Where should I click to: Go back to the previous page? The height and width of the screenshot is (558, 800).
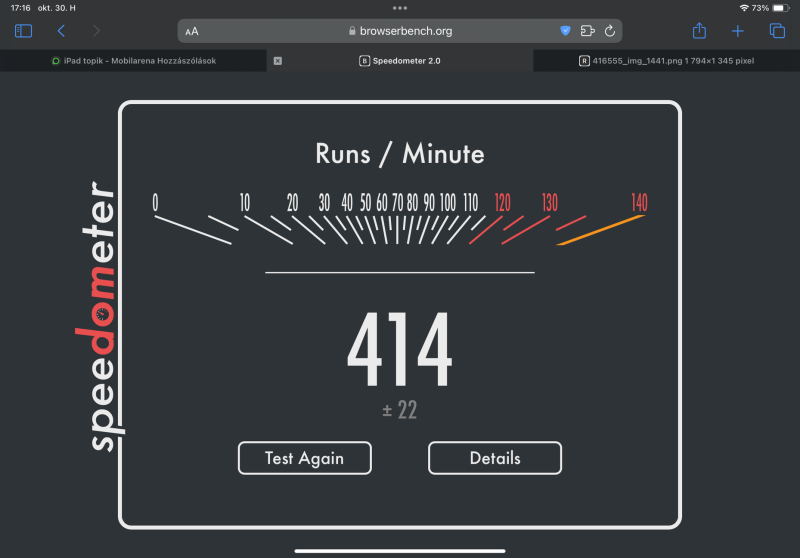(x=61, y=31)
